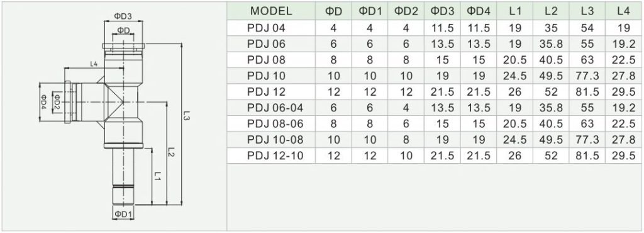
Task: Select the ΦD1 label below the fitting stem
Action: pos(123,214)
